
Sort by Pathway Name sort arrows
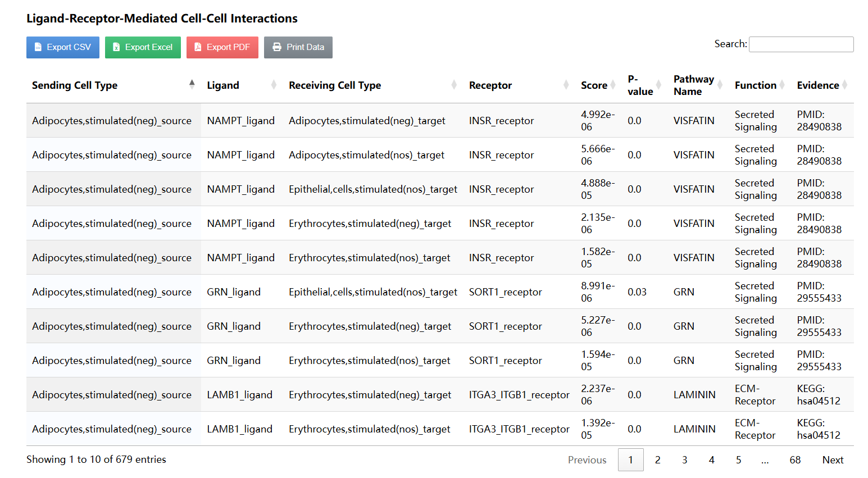pos(720,85)
